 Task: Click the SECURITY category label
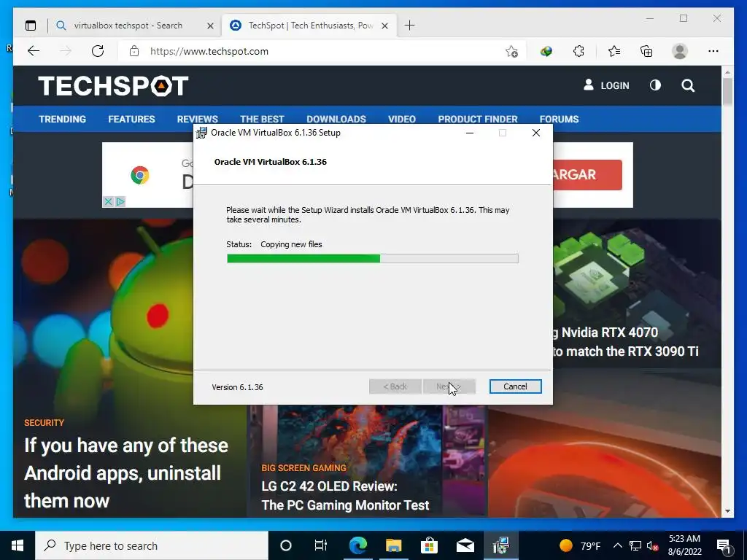(44, 423)
